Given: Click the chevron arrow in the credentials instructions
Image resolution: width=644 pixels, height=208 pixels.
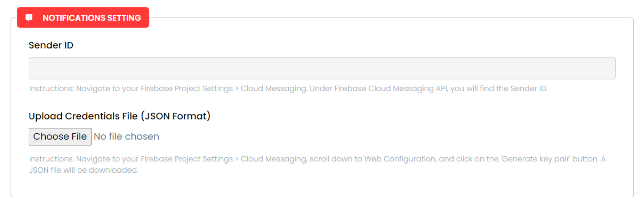Looking at the screenshot, I should coord(237,159).
